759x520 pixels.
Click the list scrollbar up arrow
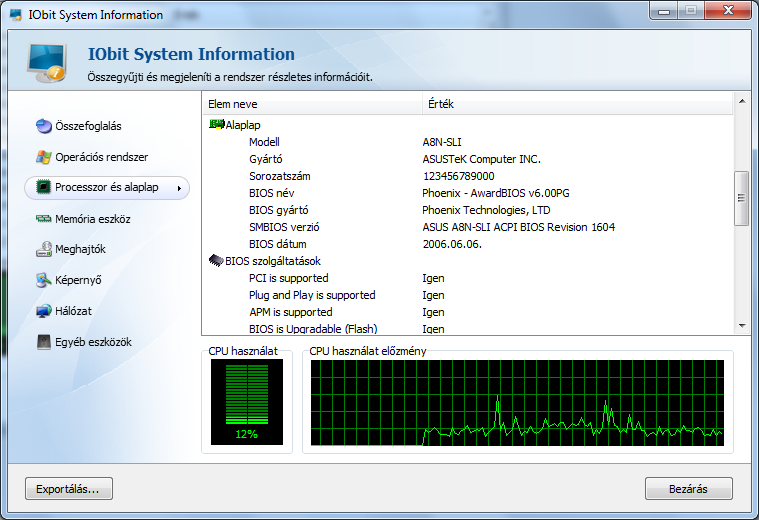742,101
